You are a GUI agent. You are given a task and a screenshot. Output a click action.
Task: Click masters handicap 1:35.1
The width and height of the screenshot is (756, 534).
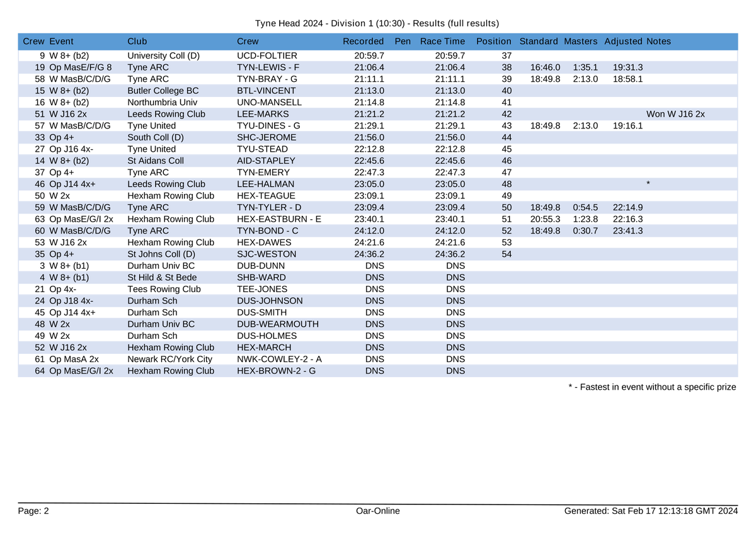coord(585,67)
